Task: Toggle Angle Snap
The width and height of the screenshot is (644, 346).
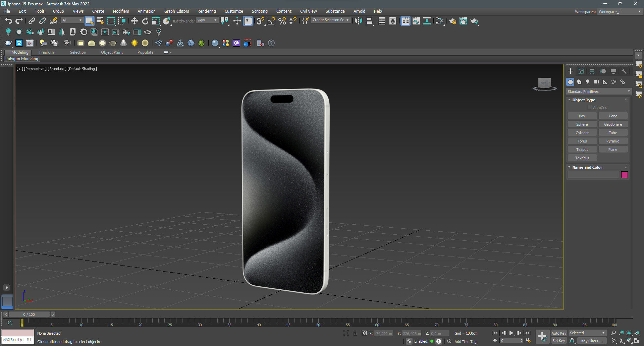Action: 271,21
